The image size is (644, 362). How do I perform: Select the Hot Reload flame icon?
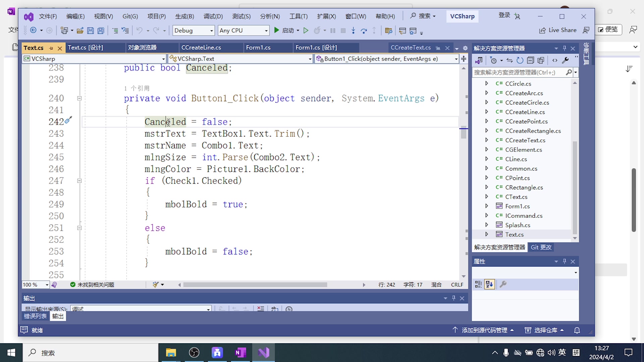pos(318,30)
